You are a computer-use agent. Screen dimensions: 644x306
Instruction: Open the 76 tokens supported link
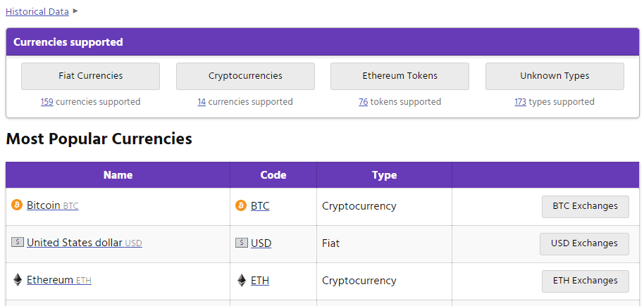[x=363, y=102]
